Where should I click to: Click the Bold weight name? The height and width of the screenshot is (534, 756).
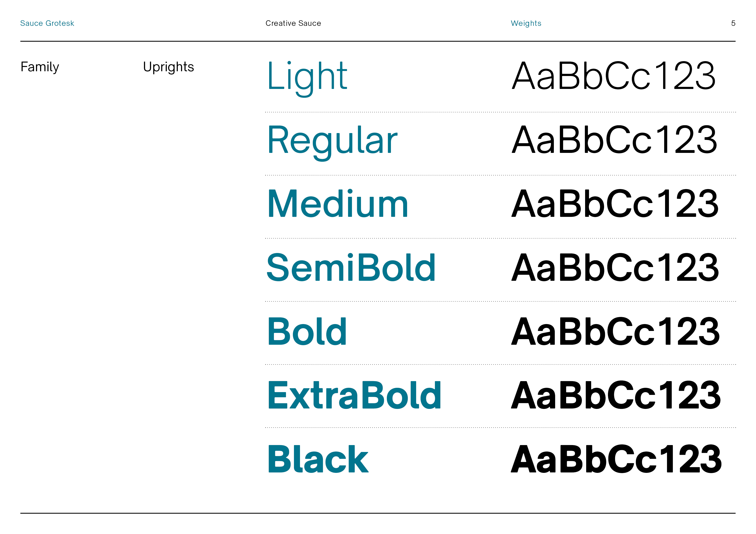pos(307,331)
